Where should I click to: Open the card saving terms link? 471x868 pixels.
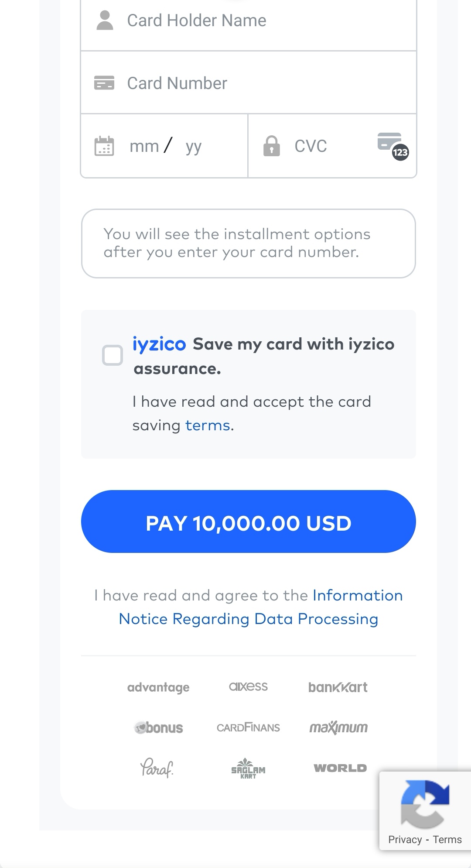click(x=208, y=425)
